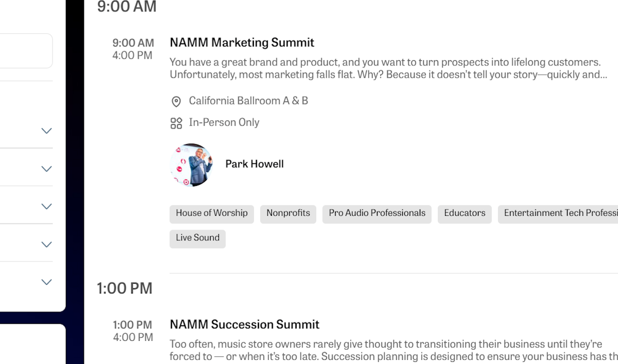Choose the Pro Audio Professionals tag
618x364 pixels.
tap(377, 214)
